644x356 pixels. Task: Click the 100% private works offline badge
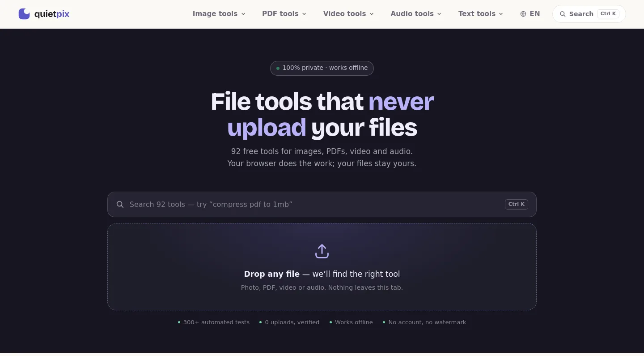point(322,68)
